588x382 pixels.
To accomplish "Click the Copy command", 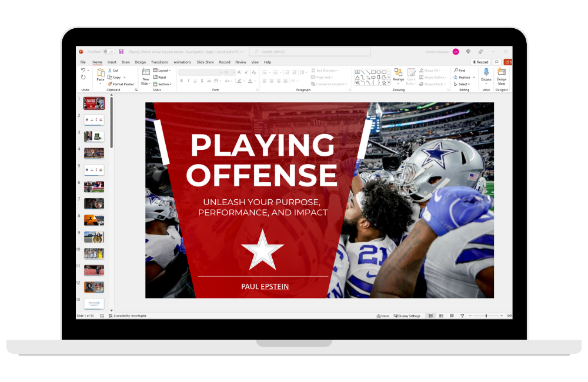I will click(115, 77).
